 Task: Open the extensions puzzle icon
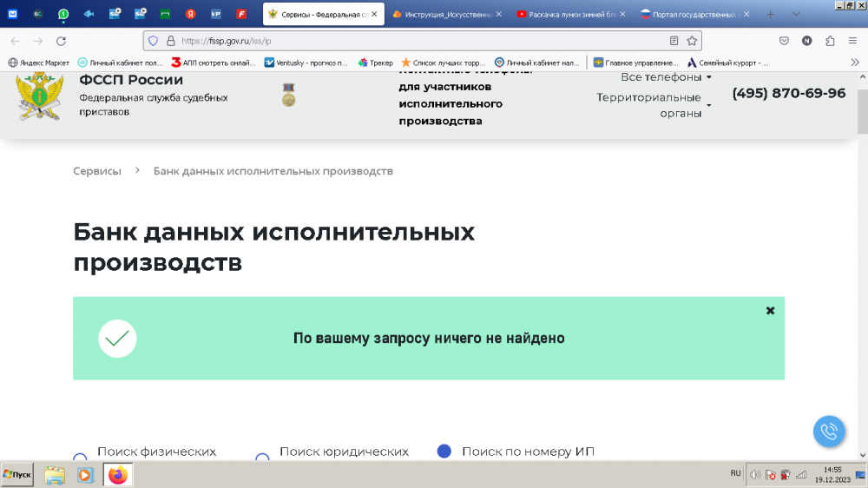830,41
